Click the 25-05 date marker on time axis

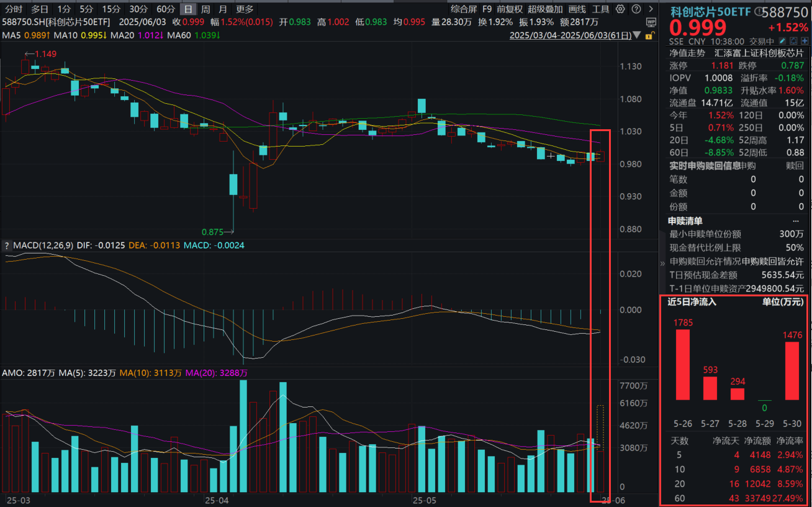coord(425,500)
